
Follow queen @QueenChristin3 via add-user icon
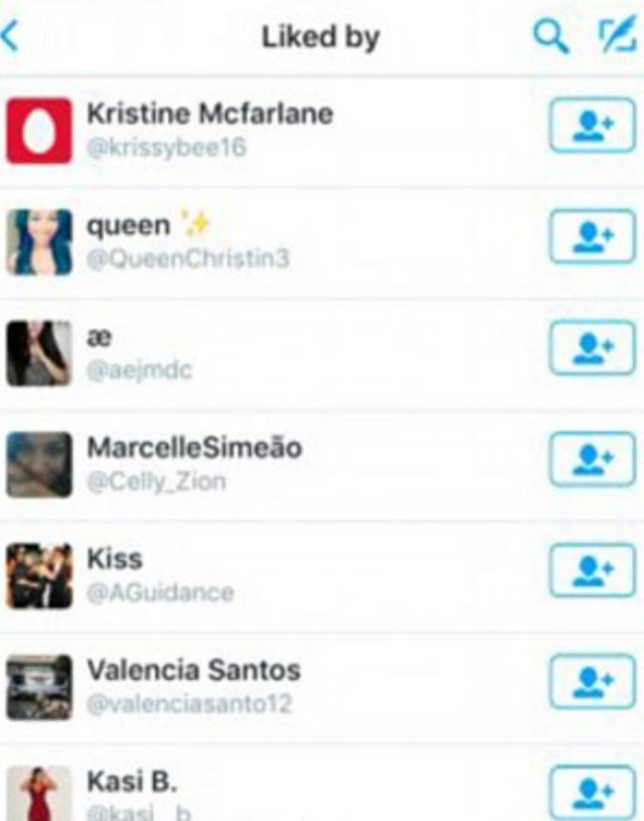click(x=592, y=237)
